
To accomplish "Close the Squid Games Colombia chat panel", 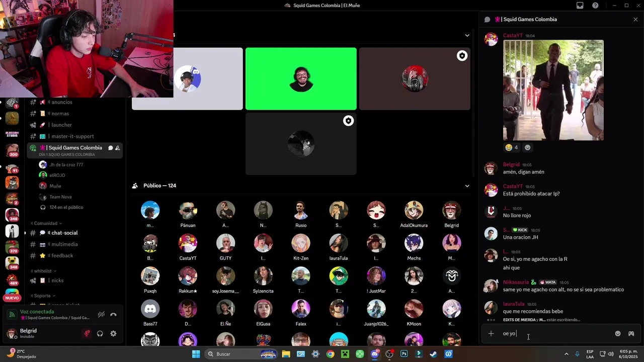I will coord(635,20).
